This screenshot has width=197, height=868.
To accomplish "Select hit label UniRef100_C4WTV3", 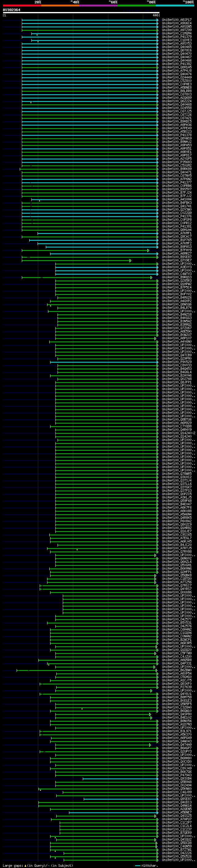I will [x=176, y=274].
